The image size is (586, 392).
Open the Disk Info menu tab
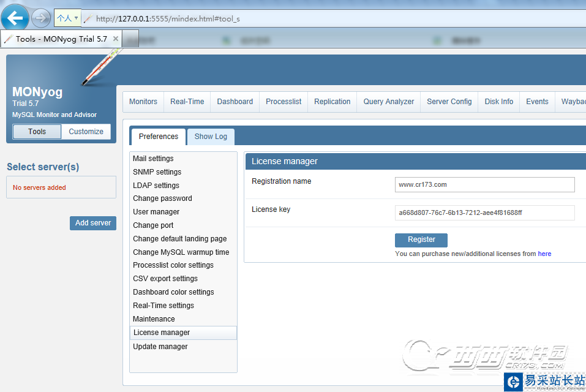pyautogui.click(x=499, y=102)
